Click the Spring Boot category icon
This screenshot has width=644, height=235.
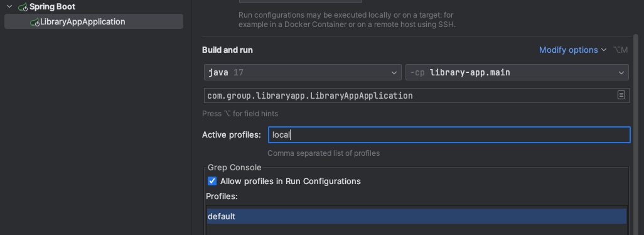pos(23,8)
